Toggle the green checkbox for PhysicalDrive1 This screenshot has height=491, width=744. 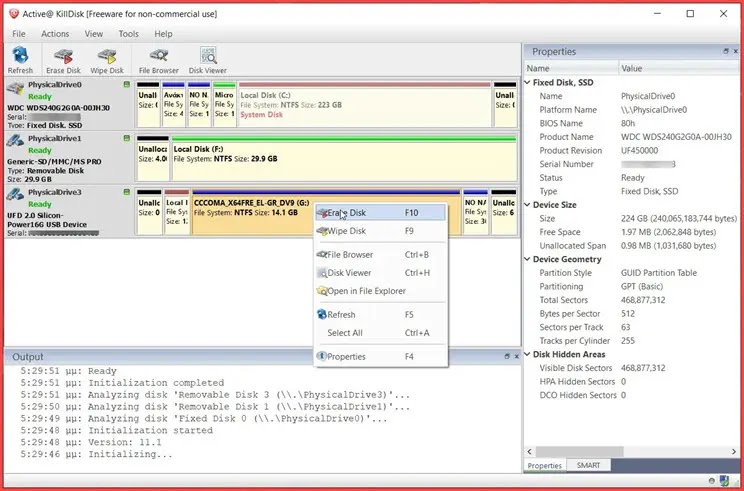127,138
